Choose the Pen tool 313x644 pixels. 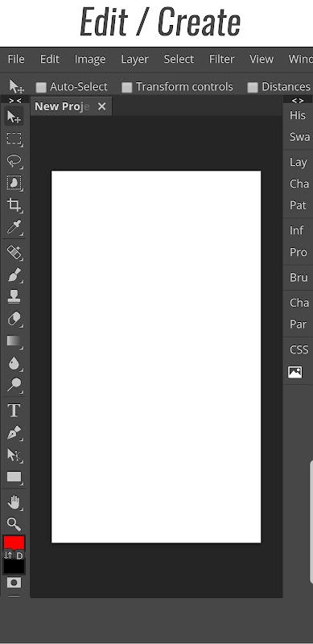click(14, 432)
